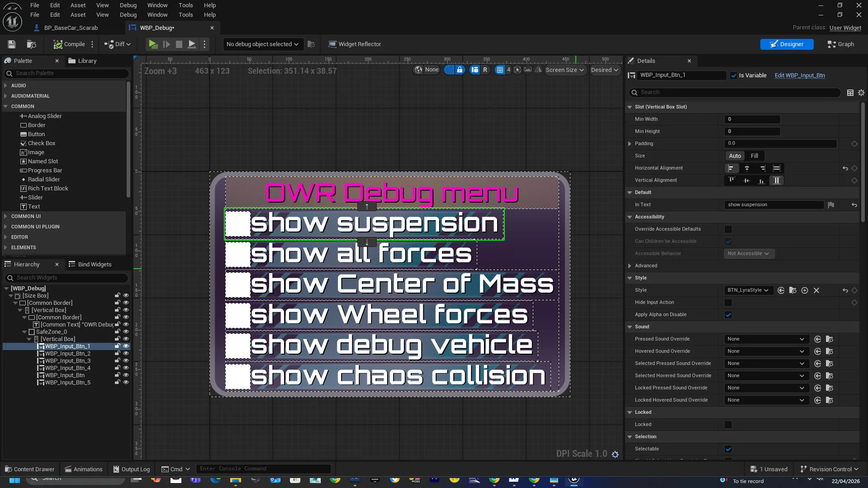Open the Edit WBP_Input_Btn link
This screenshot has height=488, width=868.
[800, 76]
